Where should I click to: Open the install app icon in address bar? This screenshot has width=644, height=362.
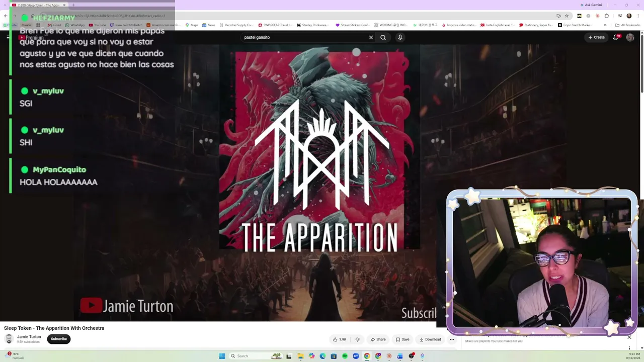coord(558,16)
